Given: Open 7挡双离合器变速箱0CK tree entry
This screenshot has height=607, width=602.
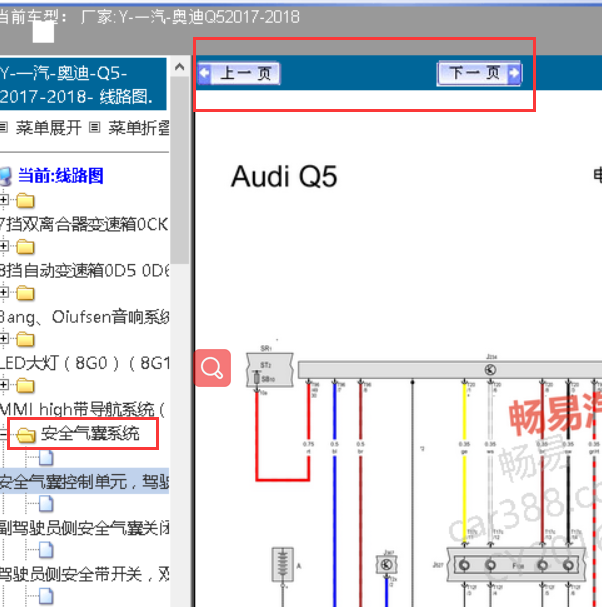Looking at the screenshot, I should tap(84, 224).
